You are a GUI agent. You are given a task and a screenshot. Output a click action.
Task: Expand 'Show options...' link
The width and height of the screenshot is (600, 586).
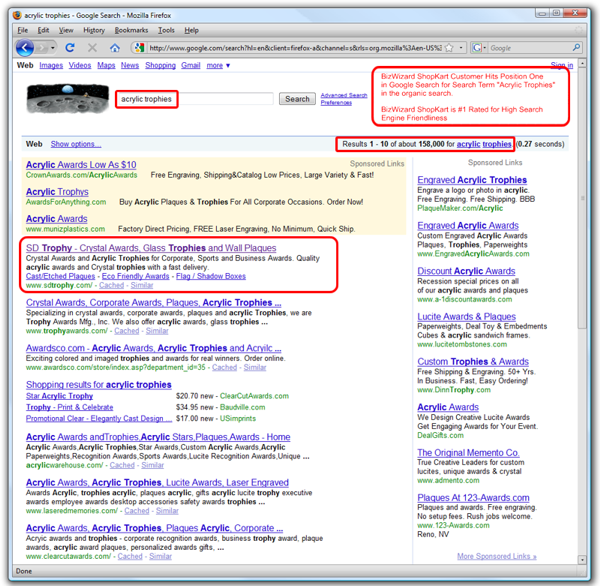click(76, 144)
